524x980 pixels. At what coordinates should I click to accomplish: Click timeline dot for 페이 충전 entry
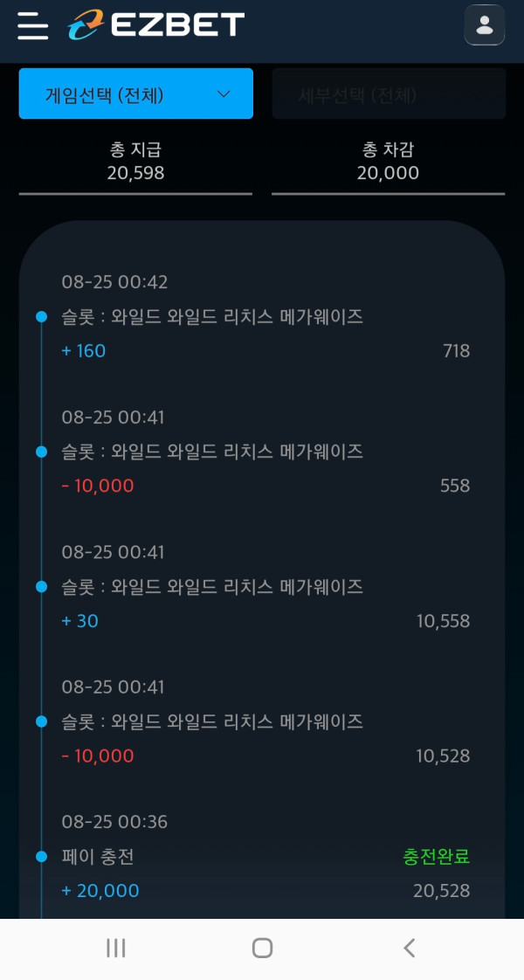[41, 857]
